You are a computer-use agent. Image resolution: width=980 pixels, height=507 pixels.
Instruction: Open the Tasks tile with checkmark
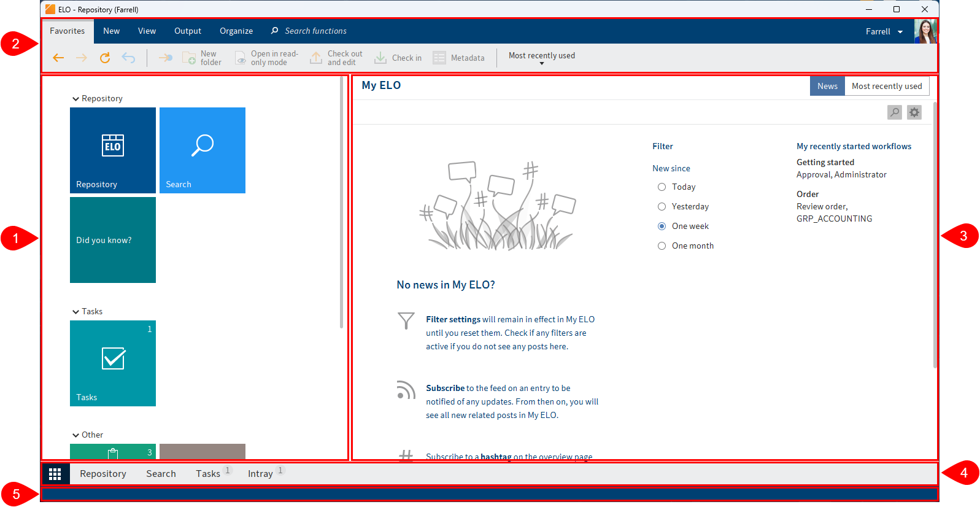pyautogui.click(x=113, y=363)
